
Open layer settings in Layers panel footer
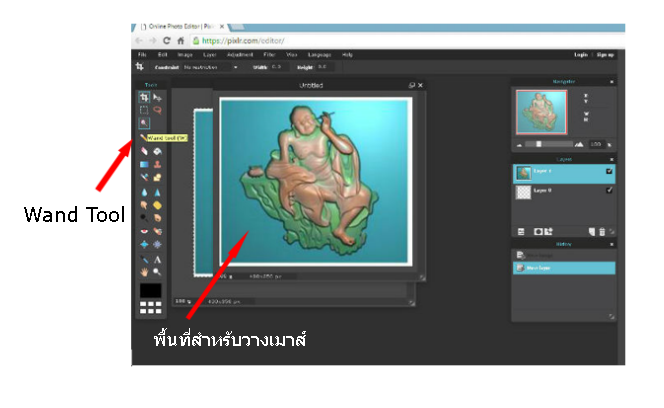pos(521,232)
